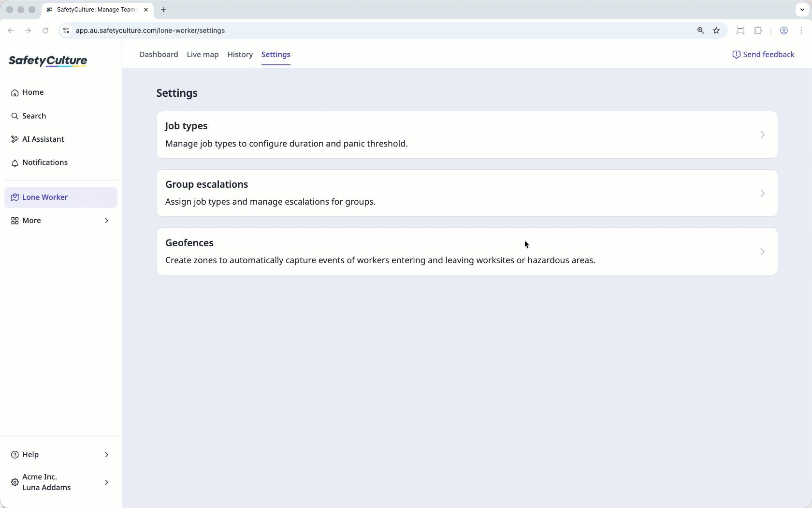Open the Chrome profile avatar icon
This screenshot has width=812, height=508.
point(784,30)
